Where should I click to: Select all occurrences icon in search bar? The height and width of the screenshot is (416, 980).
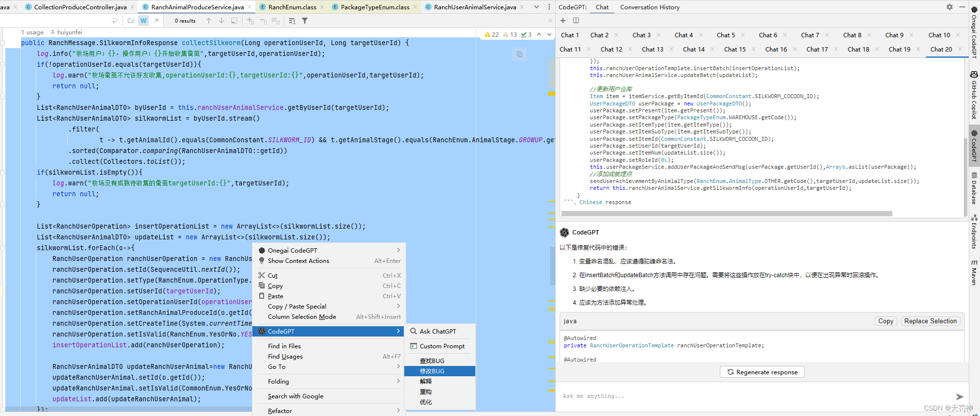(276, 21)
